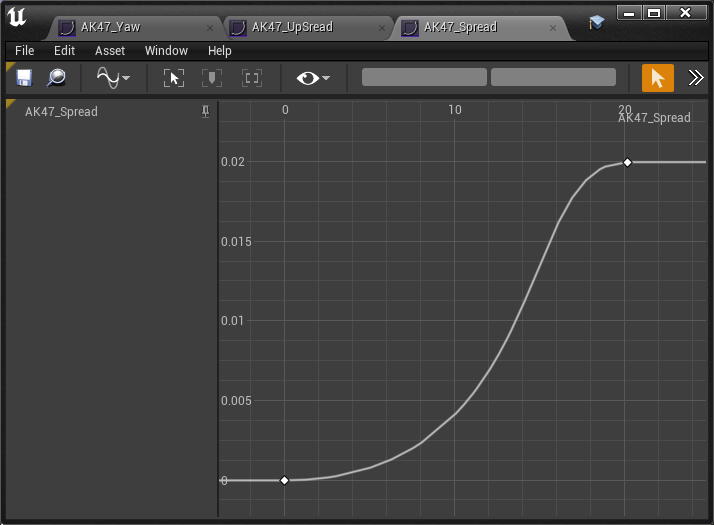
Task: Close the AK47_UpSread tab
Action: point(382,28)
